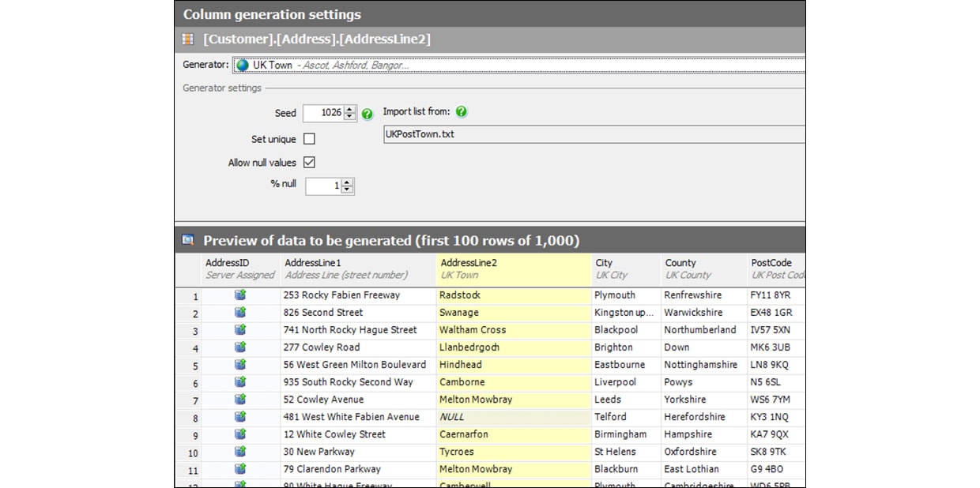Click the cell 'Hindhead'

(x=514, y=364)
